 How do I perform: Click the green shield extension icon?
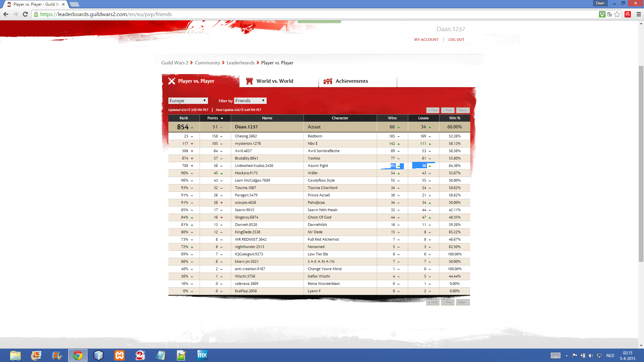[x=602, y=14]
